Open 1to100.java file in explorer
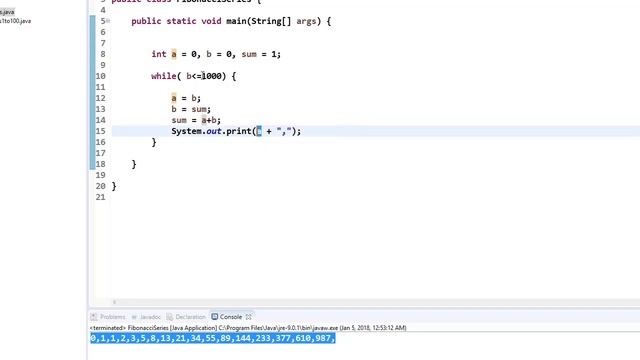This screenshot has width=640, height=360. 16,21
